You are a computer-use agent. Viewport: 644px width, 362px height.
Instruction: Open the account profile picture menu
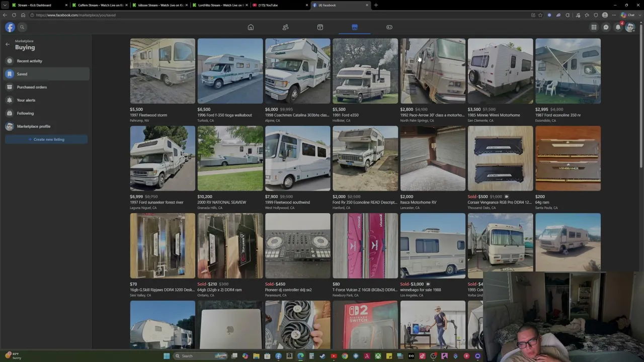click(630, 27)
